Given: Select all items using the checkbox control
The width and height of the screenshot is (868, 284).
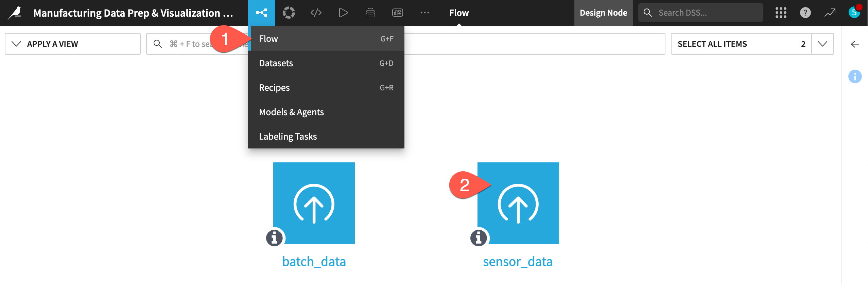Looking at the screenshot, I should (x=712, y=43).
